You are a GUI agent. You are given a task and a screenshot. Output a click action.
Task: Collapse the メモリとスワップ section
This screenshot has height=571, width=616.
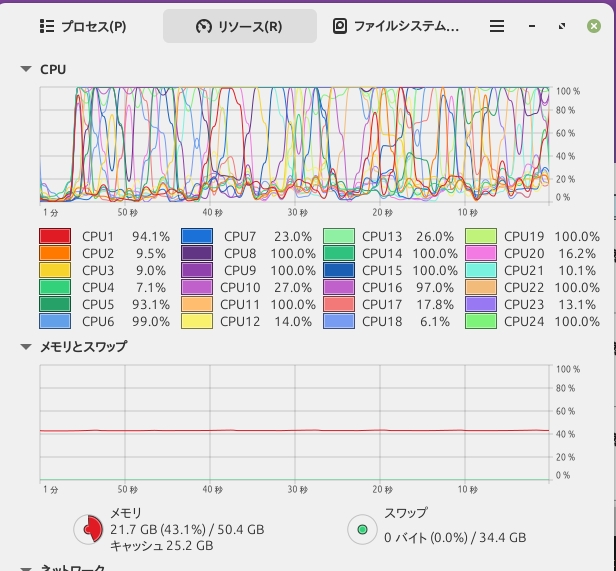pos(25,347)
